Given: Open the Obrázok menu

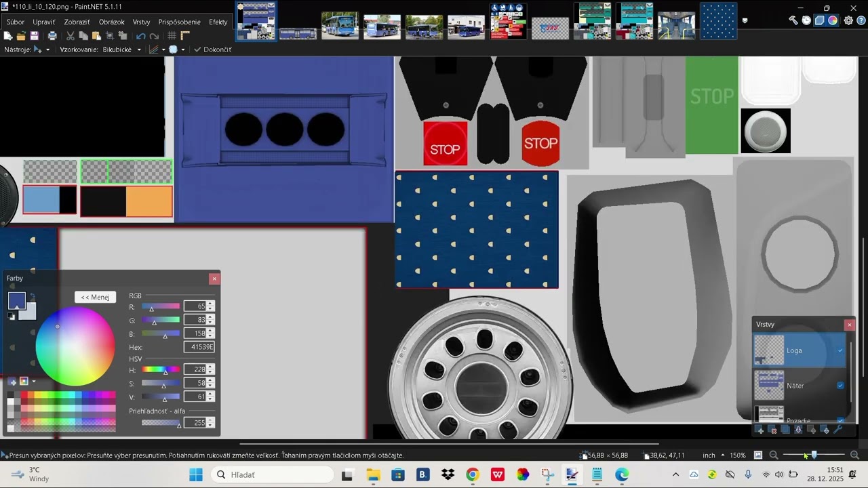Looking at the screenshot, I should pos(112,22).
